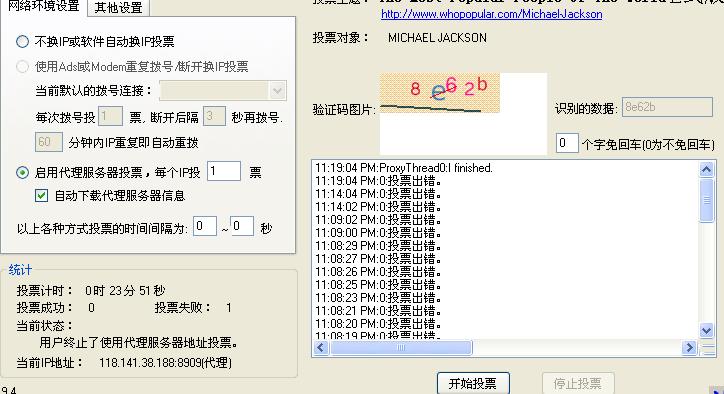Image resolution: width=724 pixels, height=394 pixels.
Task: Select the 11:14:02 PM 投票出错 log entry
Action: [x=378, y=206]
